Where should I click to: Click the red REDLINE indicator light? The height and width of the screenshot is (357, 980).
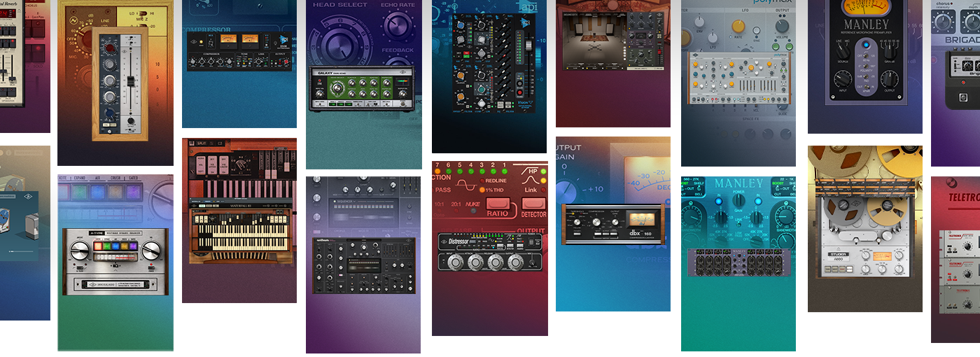tap(482, 181)
